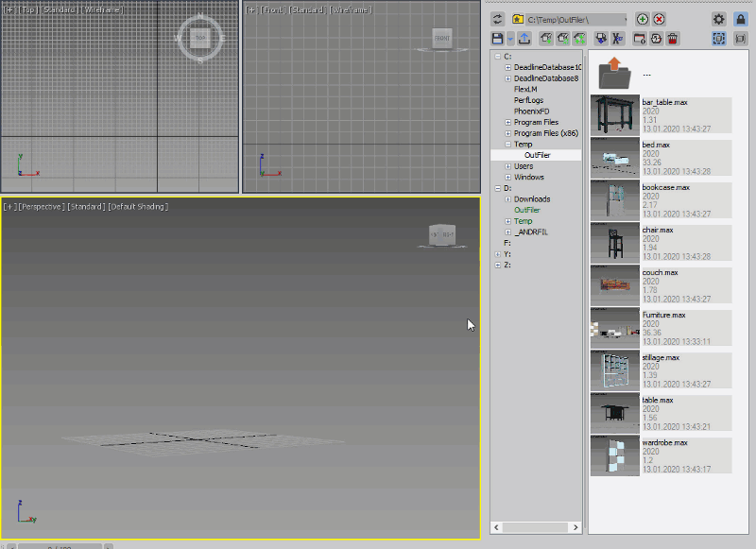
Task: Open the save options dropdown arrow
Action: click(x=510, y=40)
